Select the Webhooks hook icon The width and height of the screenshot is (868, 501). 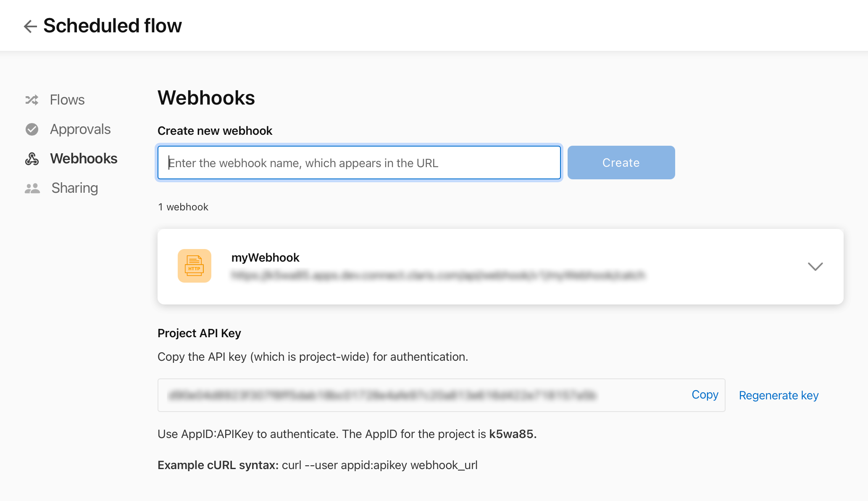tap(32, 158)
